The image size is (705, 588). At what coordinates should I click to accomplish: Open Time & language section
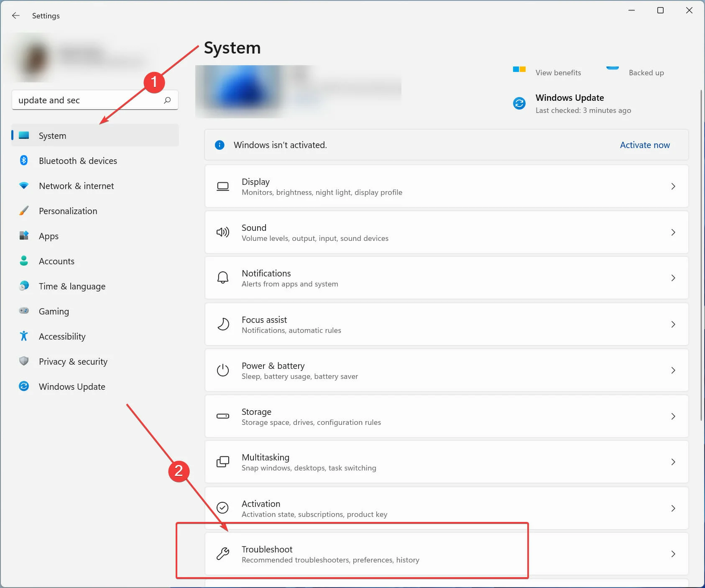[95, 286]
